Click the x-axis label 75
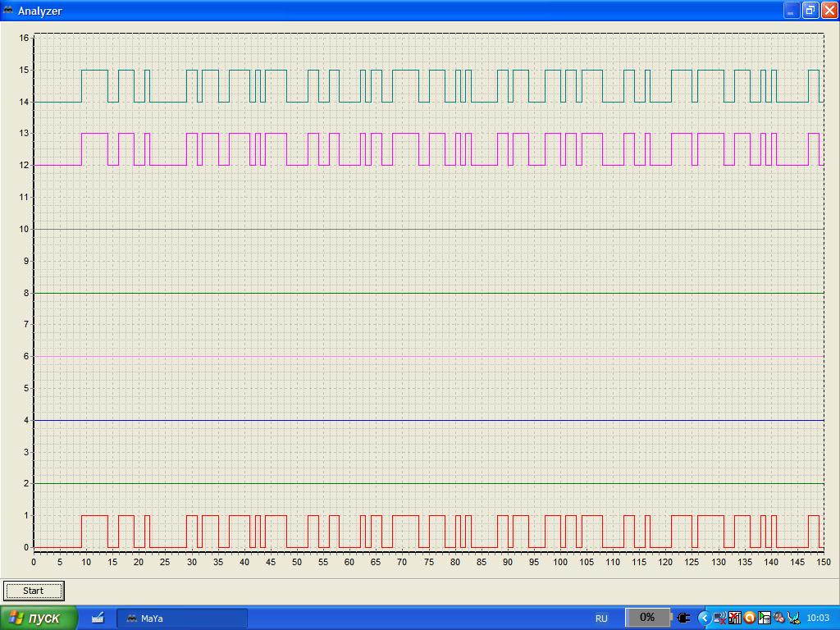The image size is (840, 630). tap(428, 562)
